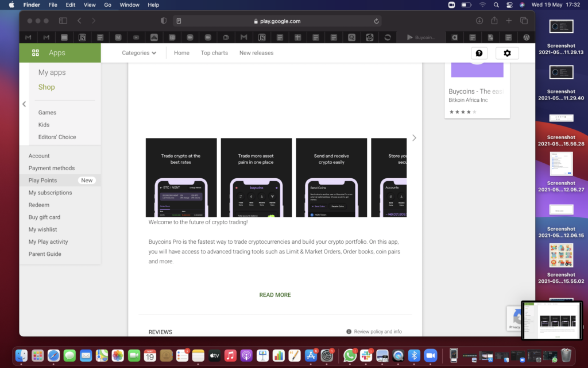Open Top charts
This screenshot has width=588, height=368.
[x=214, y=53]
